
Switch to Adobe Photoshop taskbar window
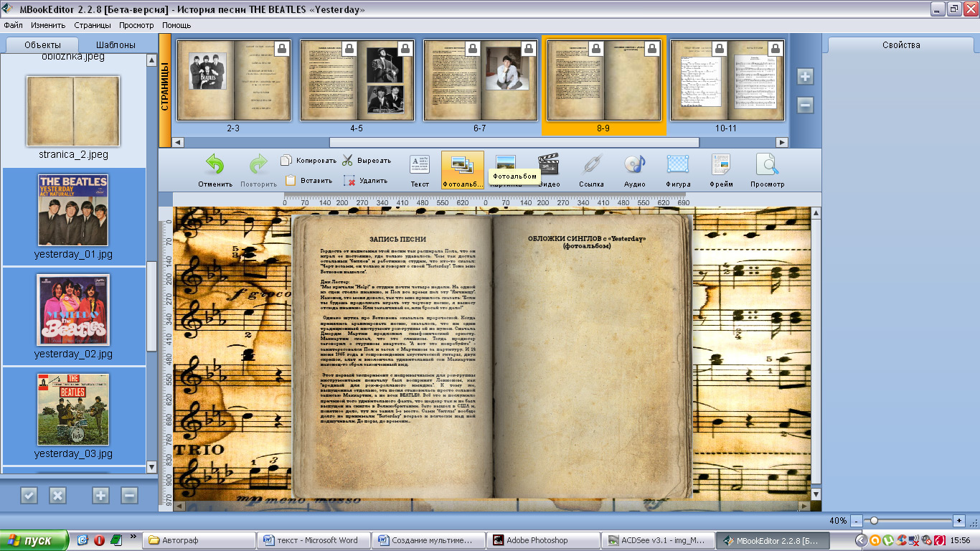[x=542, y=540]
